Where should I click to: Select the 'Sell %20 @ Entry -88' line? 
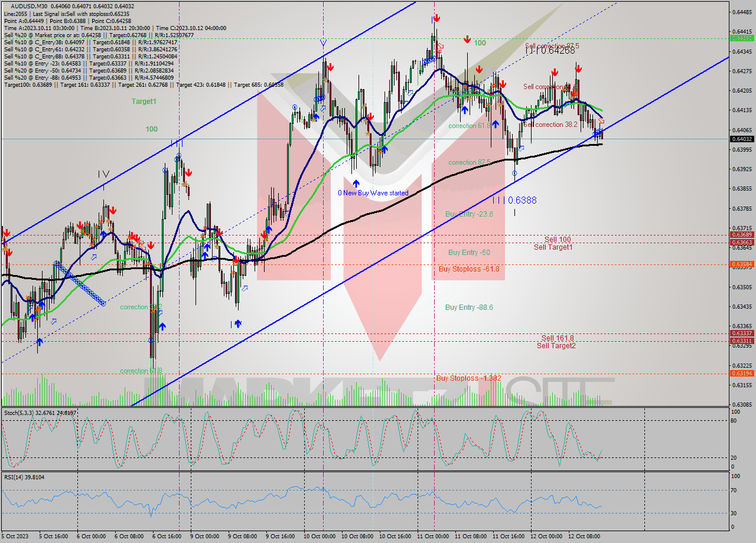89,77
